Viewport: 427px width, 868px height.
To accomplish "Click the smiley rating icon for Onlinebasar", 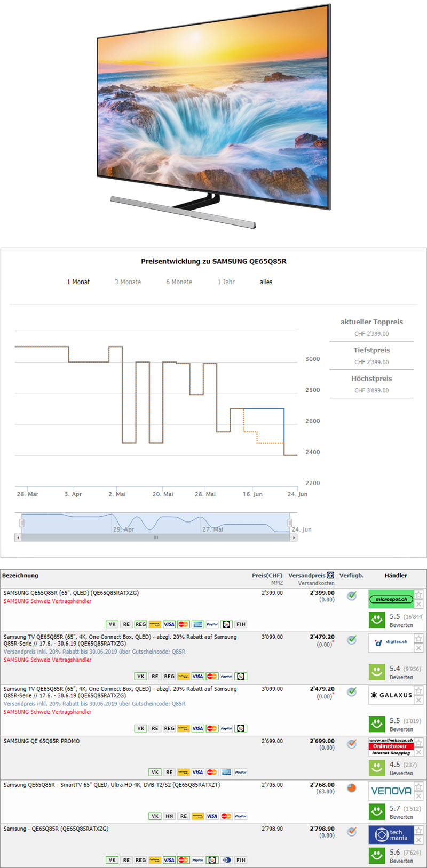I will click(377, 768).
